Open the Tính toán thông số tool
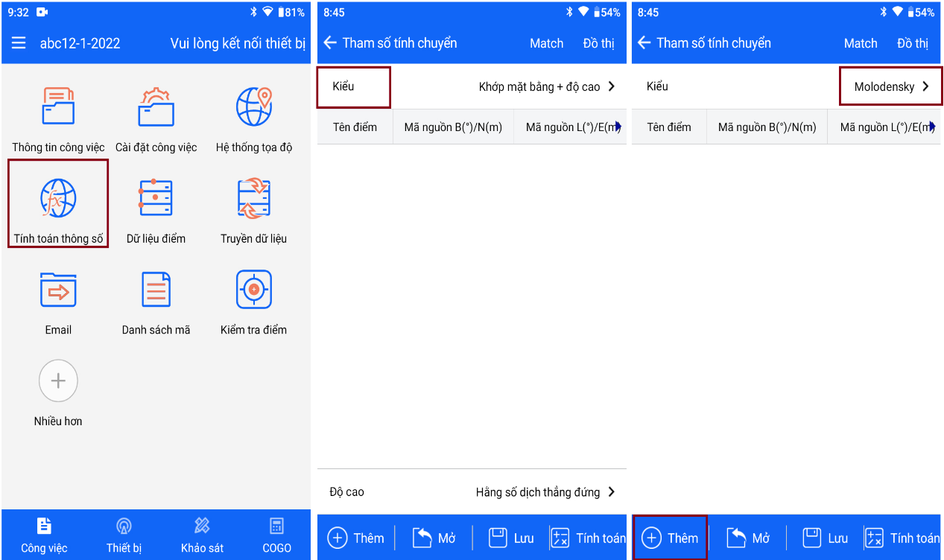Image resolution: width=944 pixels, height=560 pixels. pos(57,202)
